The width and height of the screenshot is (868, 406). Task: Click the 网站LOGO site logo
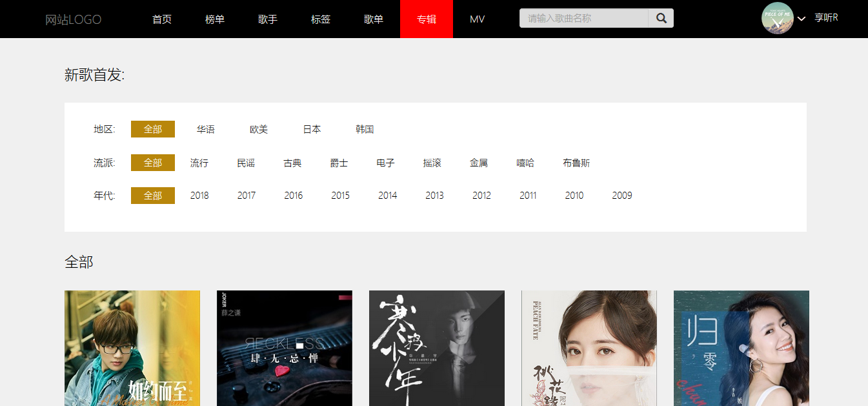[74, 19]
